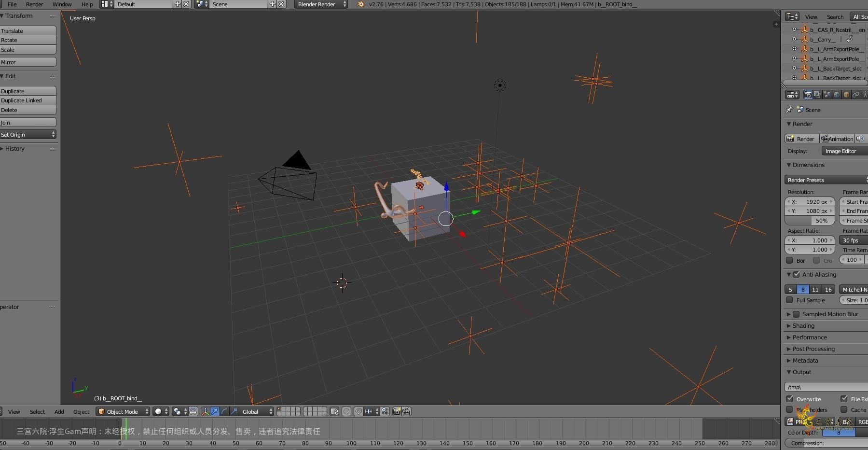Open the Help menu
Image resolution: width=868 pixels, height=450 pixels.
[x=87, y=4]
